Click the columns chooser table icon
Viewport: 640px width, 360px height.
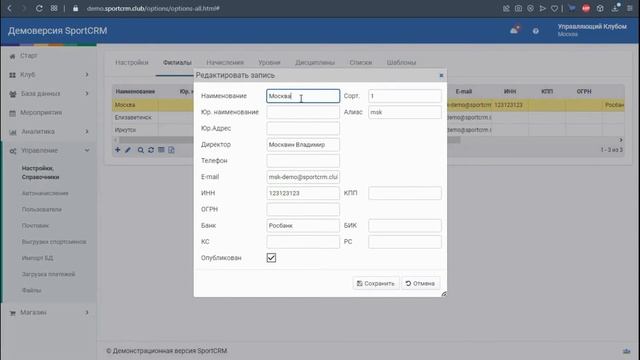161,150
